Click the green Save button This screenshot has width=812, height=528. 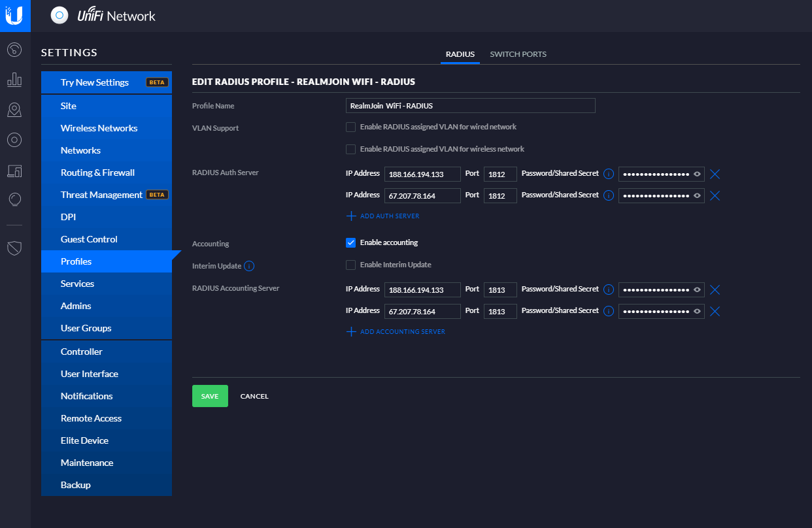click(210, 396)
